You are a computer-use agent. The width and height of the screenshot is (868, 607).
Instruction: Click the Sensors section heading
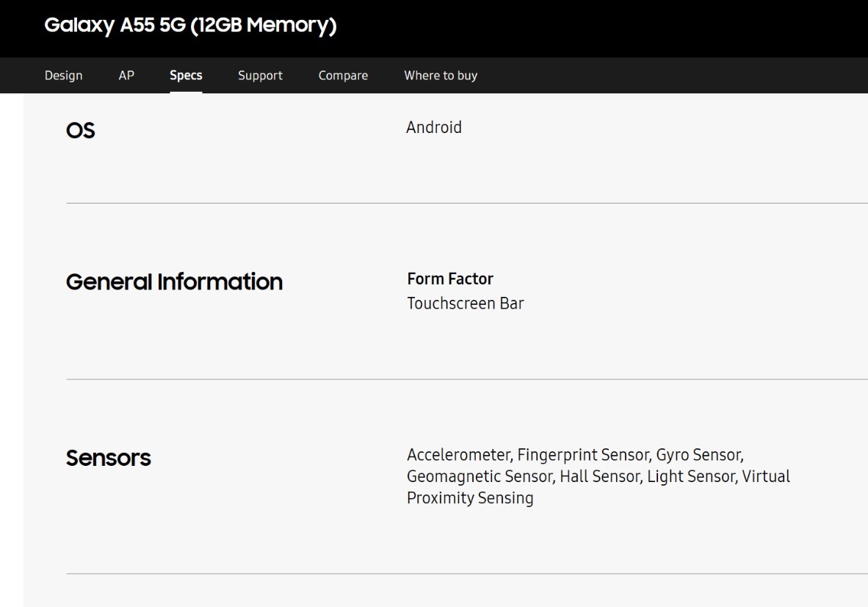tap(109, 458)
